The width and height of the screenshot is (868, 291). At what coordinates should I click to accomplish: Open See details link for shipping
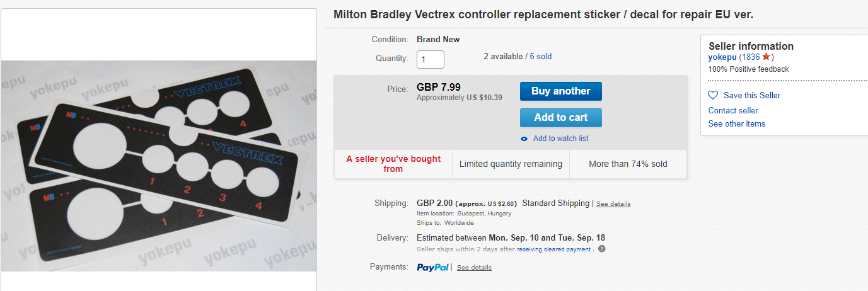click(613, 204)
